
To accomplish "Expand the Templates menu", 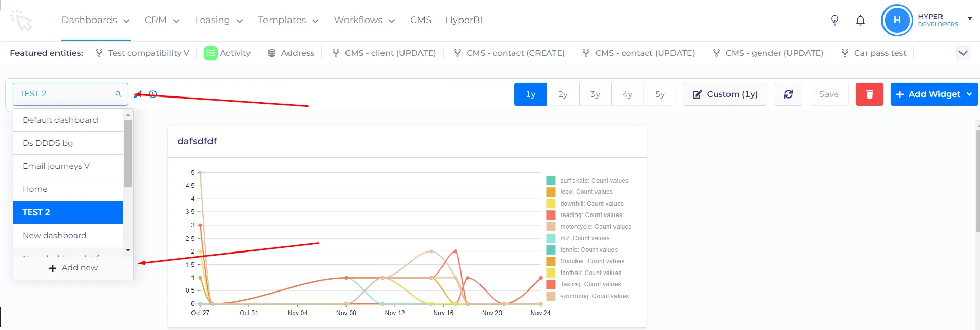I will pyautogui.click(x=289, y=20).
